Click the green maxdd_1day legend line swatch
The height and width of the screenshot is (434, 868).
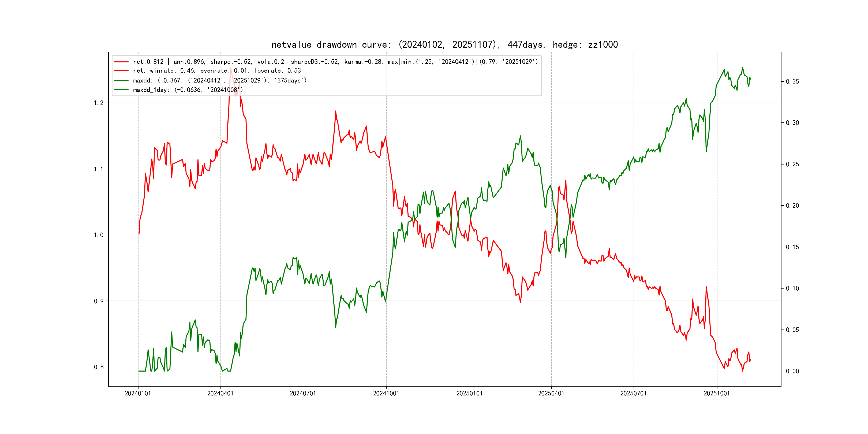point(121,90)
